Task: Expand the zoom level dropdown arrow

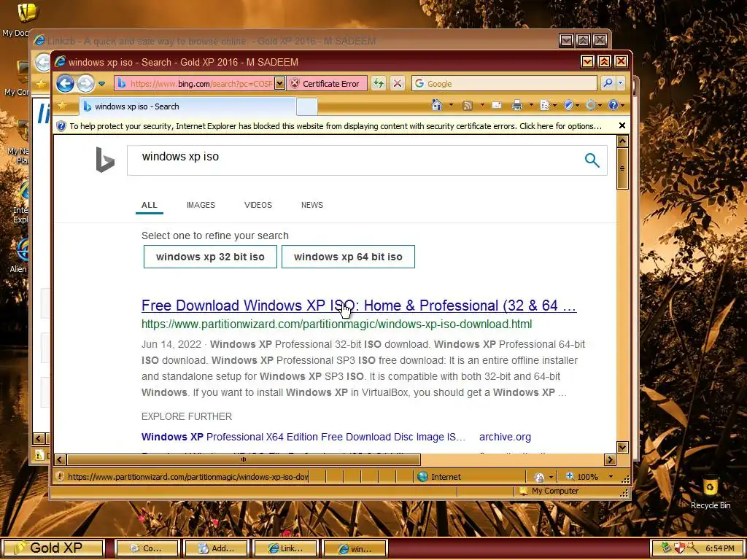Action: [611, 477]
